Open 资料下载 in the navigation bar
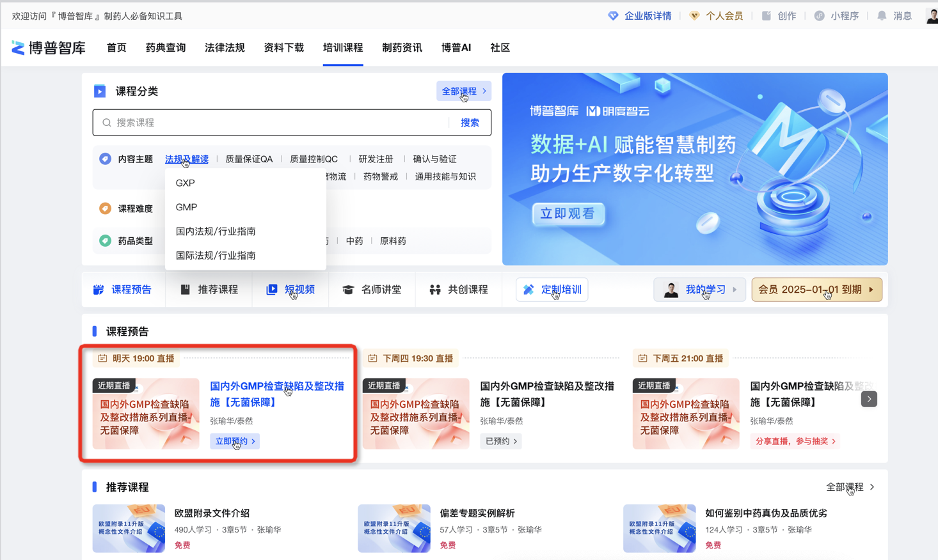 [283, 48]
